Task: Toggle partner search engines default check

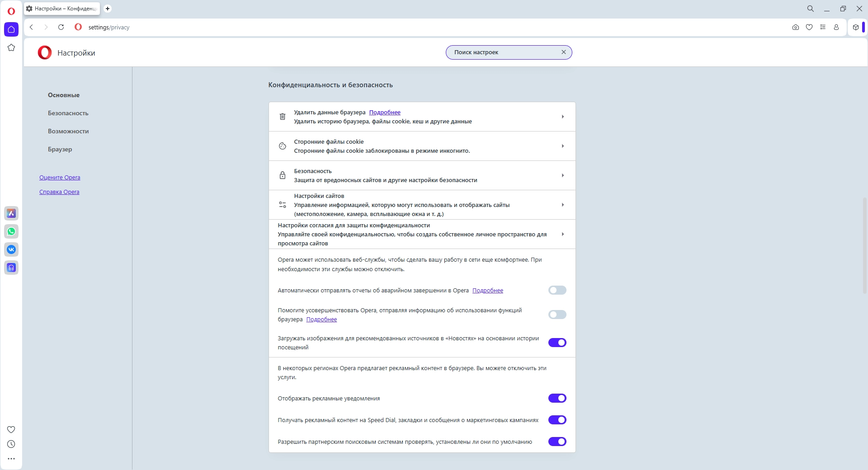Action: click(557, 442)
